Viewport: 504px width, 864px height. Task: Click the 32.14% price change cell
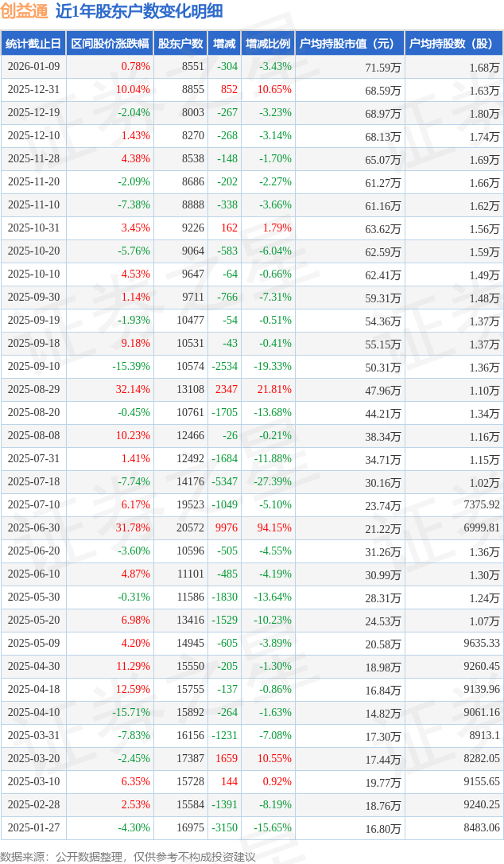pos(133,390)
